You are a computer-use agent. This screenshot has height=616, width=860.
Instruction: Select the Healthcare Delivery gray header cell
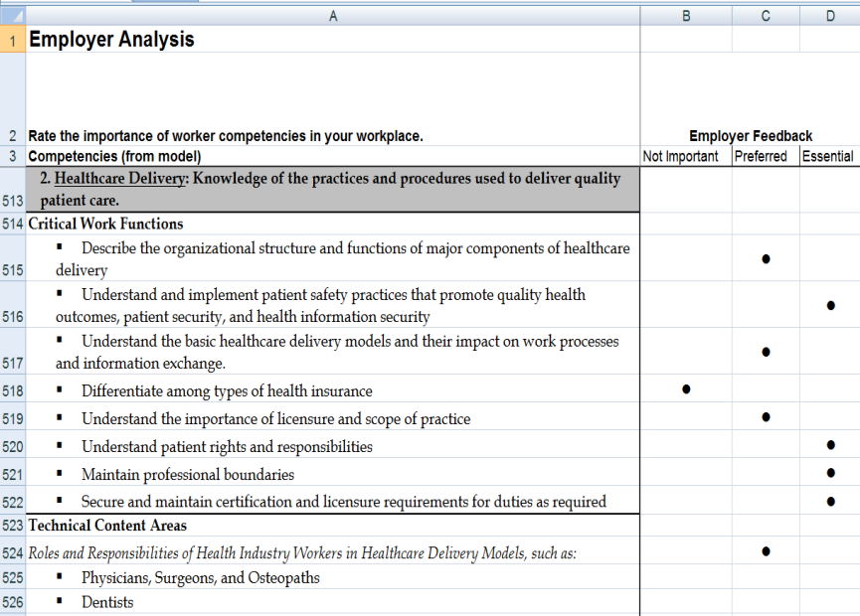tap(332, 189)
